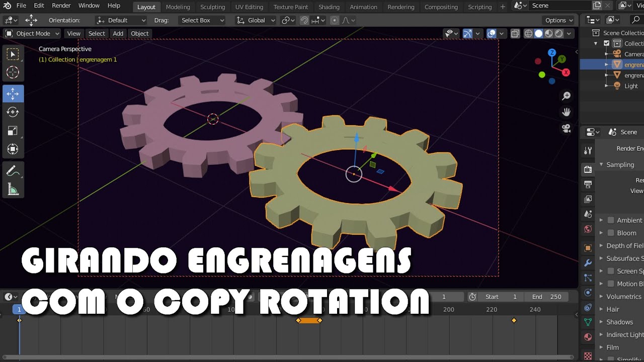Select the Light object in outliner
Screen dimensions: 644x362
tap(631, 86)
